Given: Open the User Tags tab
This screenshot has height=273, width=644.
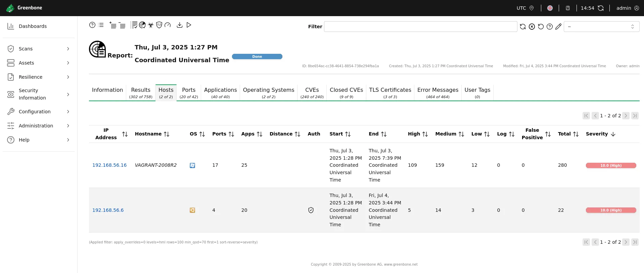Looking at the screenshot, I should pos(477,92).
